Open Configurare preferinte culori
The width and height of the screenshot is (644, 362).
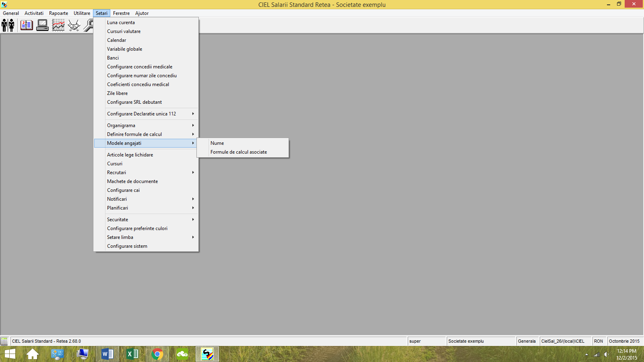(x=146, y=228)
